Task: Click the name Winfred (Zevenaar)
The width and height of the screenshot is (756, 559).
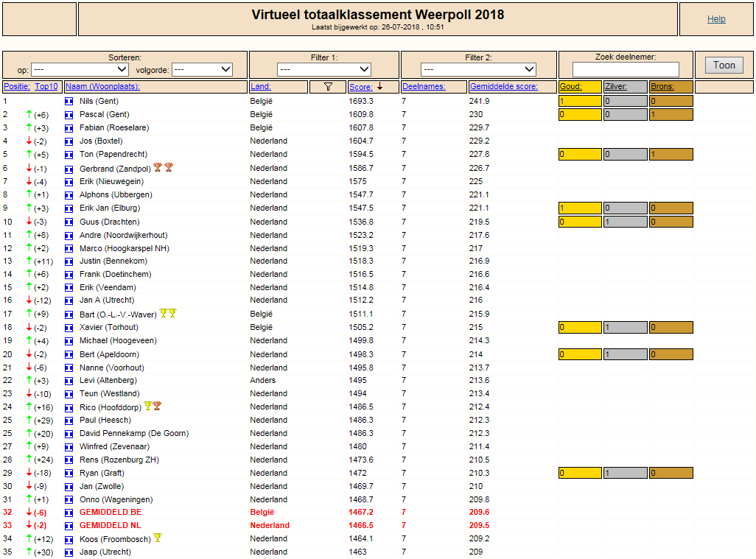Action: [x=115, y=447]
